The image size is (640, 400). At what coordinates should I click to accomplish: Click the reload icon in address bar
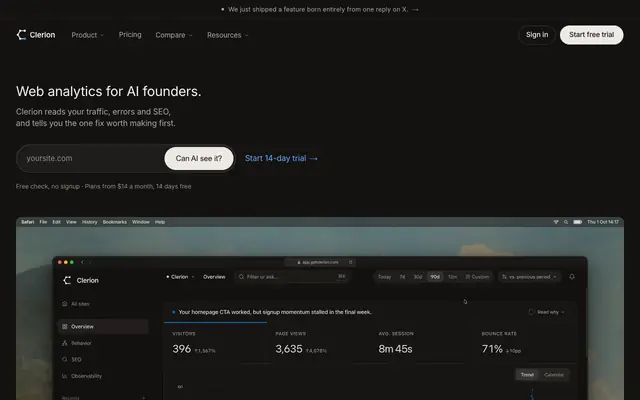tap(350, 262)
